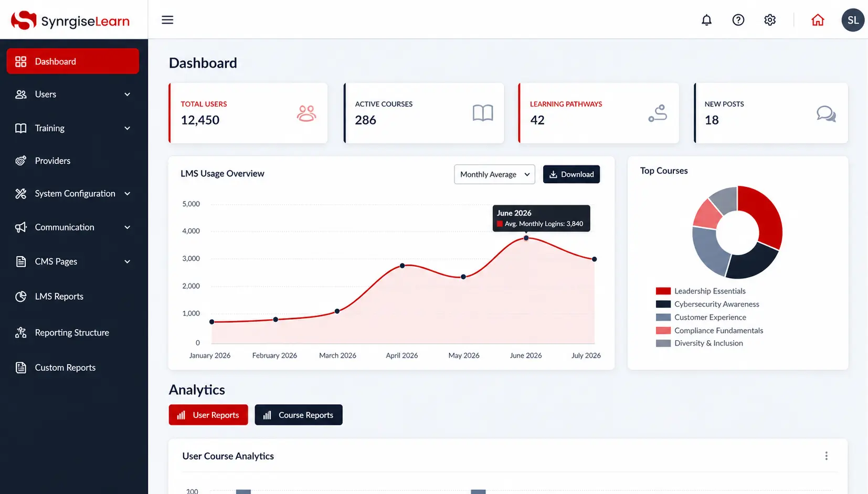Click the June 2026 data point
The height and width of the screenshot is (494, 868).
point(526,238)
